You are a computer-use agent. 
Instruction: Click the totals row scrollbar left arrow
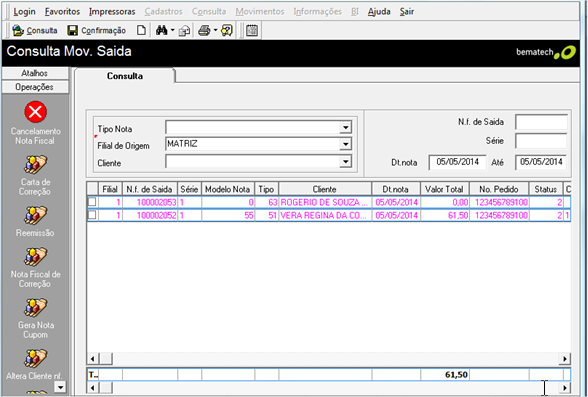tap(92, 387)
